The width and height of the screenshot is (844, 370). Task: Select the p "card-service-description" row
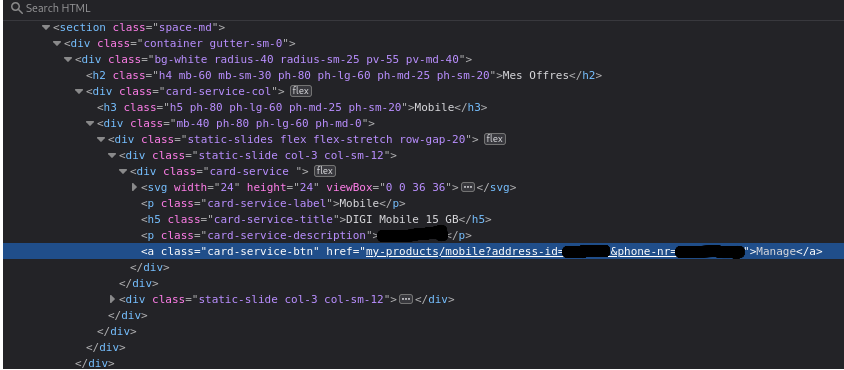pyautogui.click(x=424, y=235)
